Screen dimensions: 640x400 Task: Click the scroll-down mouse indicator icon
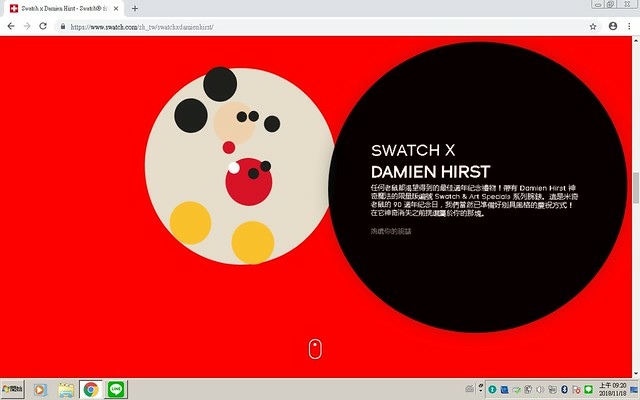315,349
